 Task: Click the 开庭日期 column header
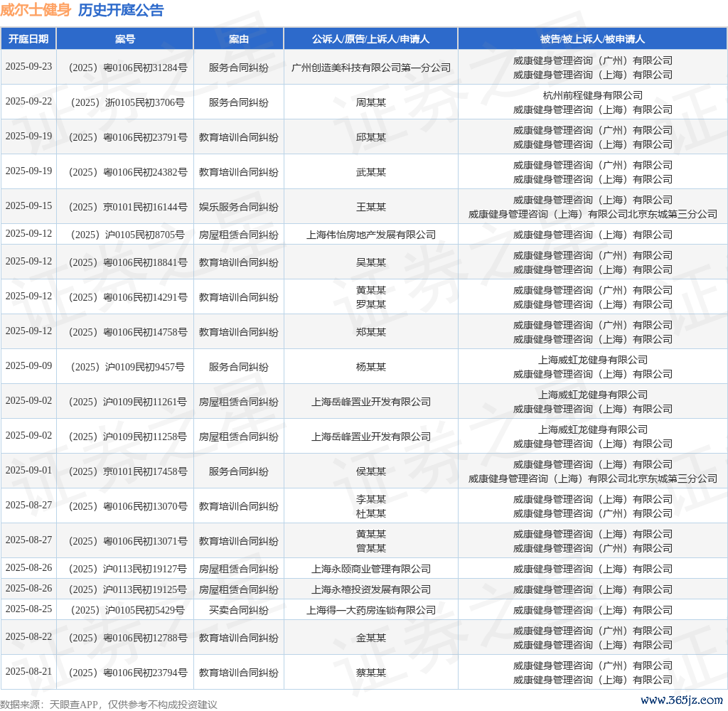click(x=28, y=39)
